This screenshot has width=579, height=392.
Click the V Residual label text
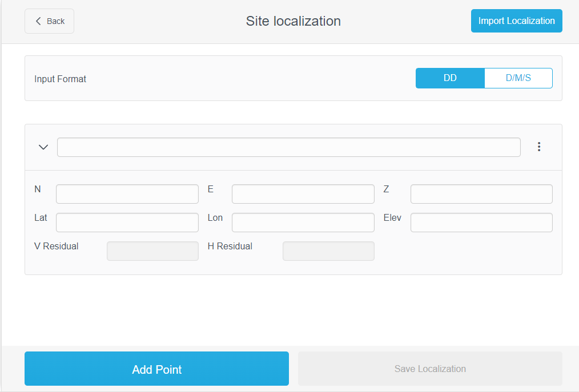click(57, 246)
